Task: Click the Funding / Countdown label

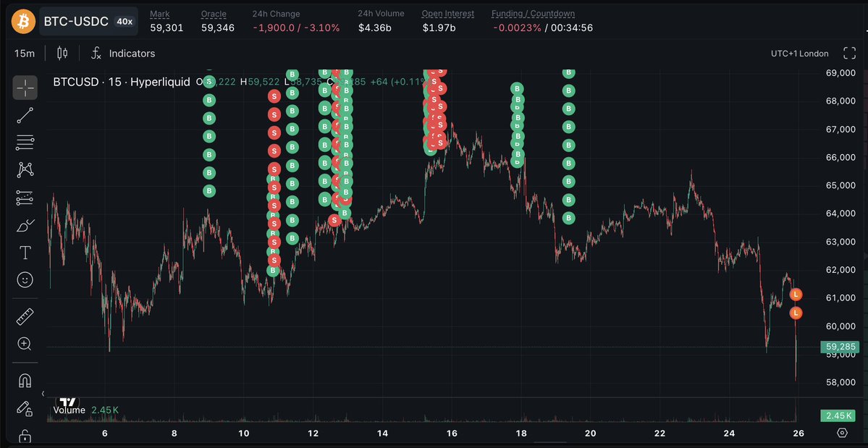Action: tap(533, 14)
